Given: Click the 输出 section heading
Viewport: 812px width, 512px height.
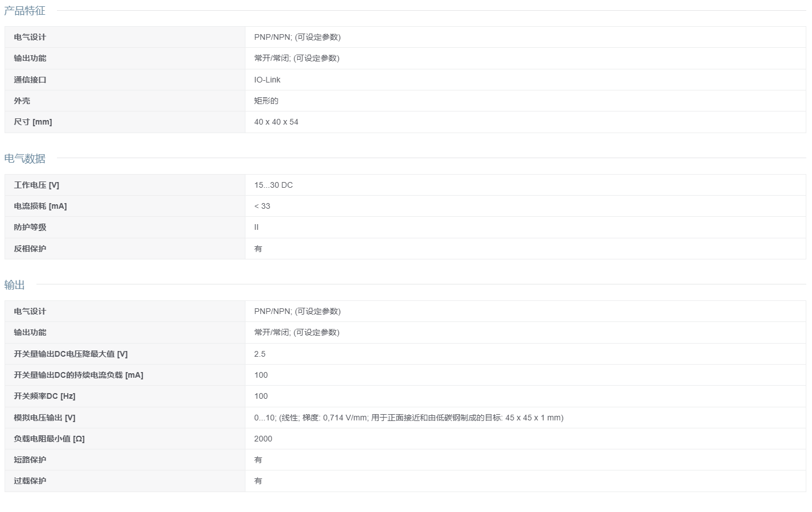Looking at the screenshot, I should [14, 285].
